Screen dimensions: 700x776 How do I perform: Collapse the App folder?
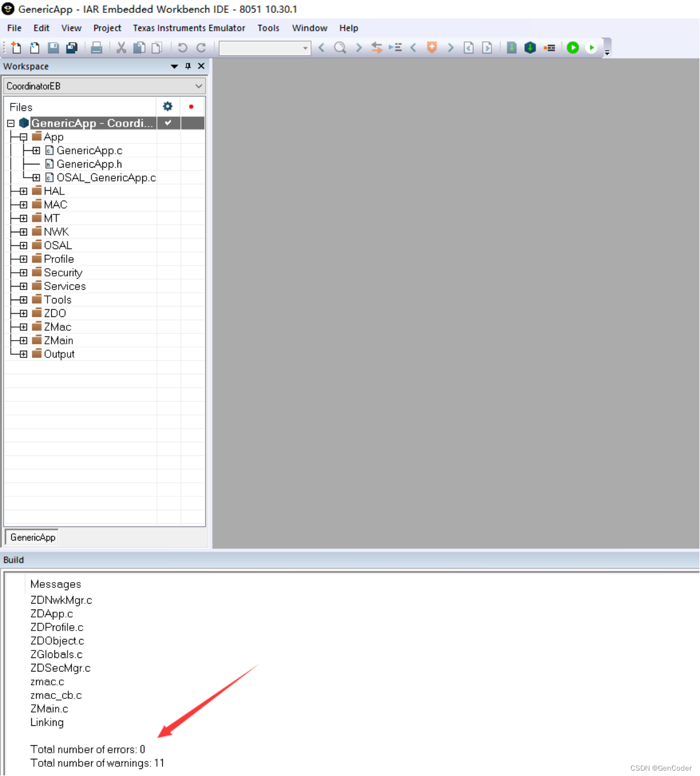23,137
